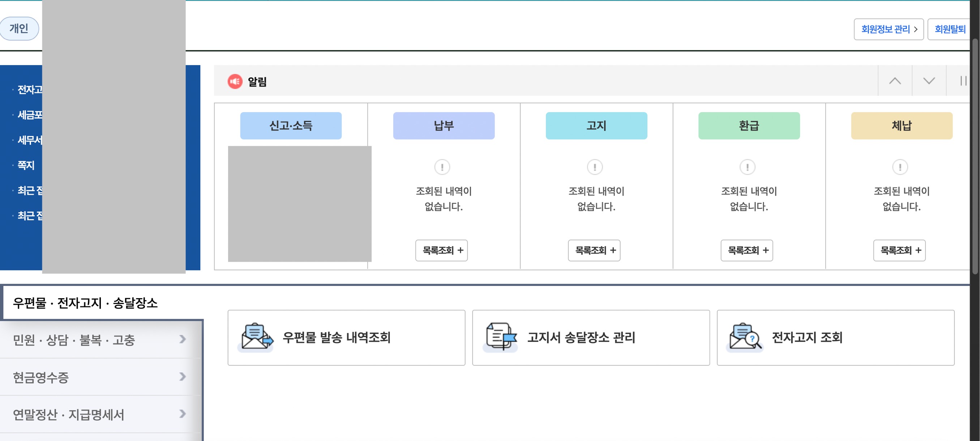Click exclamation icon under 환급 column
The height and width of the screenshot is (441, 980).
pos(747,167)
